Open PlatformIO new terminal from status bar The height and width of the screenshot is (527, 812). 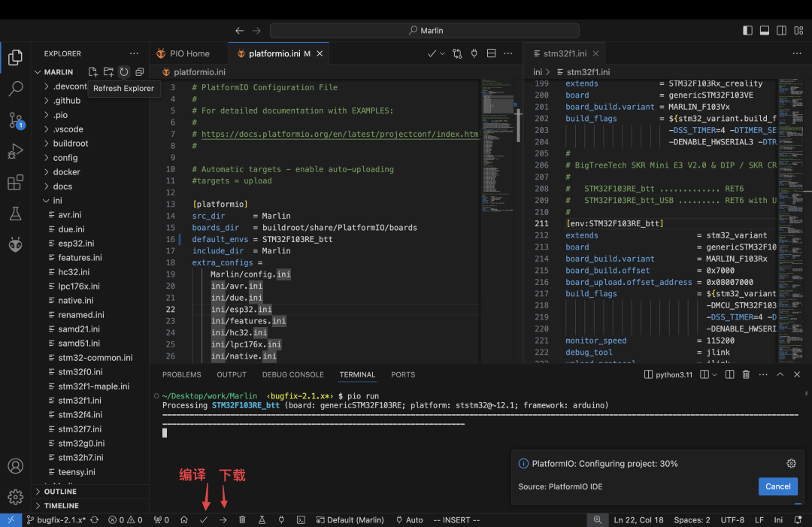[x=301, y=519]
